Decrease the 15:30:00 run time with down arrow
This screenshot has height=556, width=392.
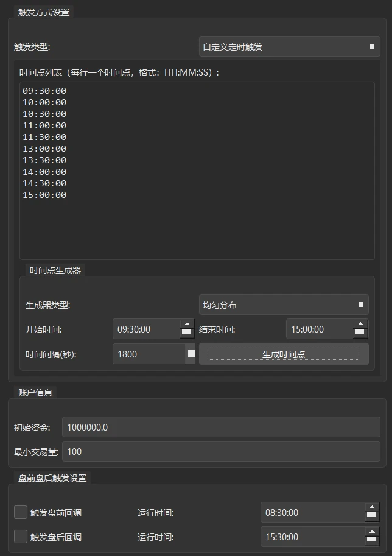point(372,541)
